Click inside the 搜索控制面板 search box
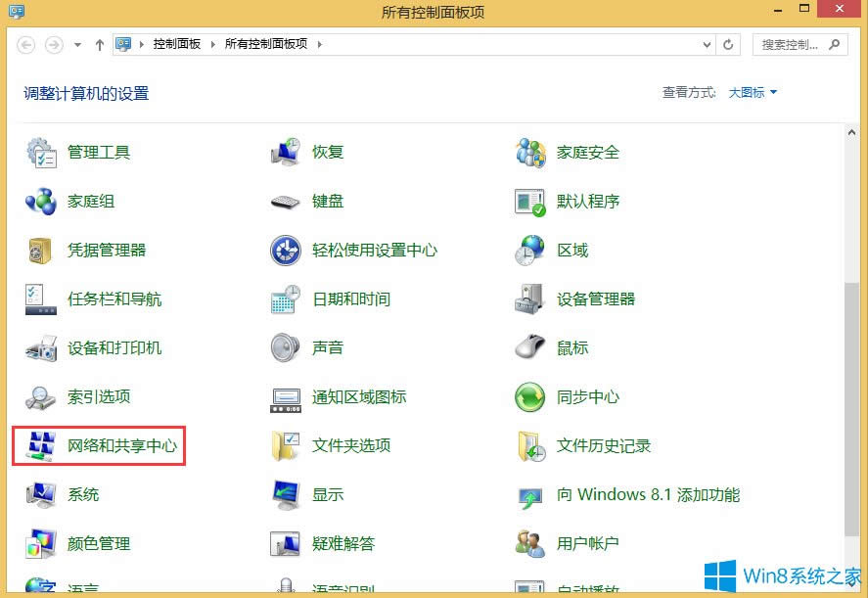Image resolution: width=868 pixels, height=598 pixels. pos(793,44)
